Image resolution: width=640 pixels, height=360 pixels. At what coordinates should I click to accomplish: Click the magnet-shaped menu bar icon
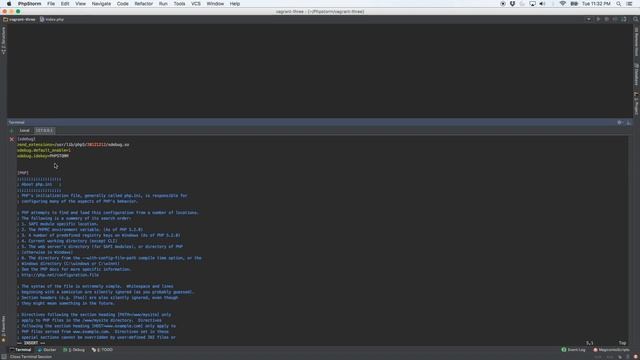(x=512, y=4)
